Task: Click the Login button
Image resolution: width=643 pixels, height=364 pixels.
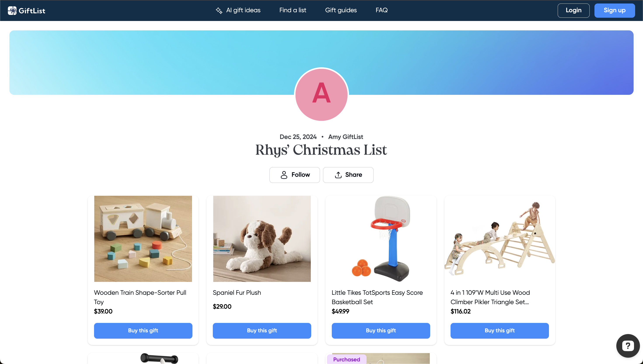Action: (573, 10)
